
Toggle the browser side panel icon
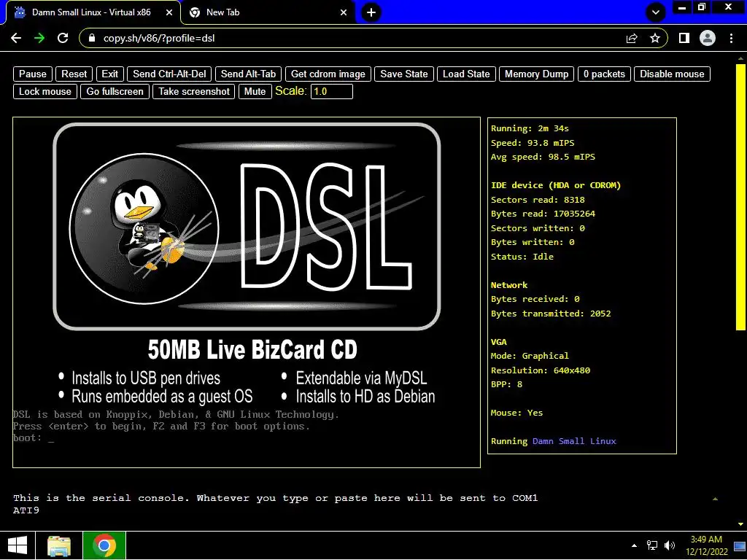click(684, 38)
